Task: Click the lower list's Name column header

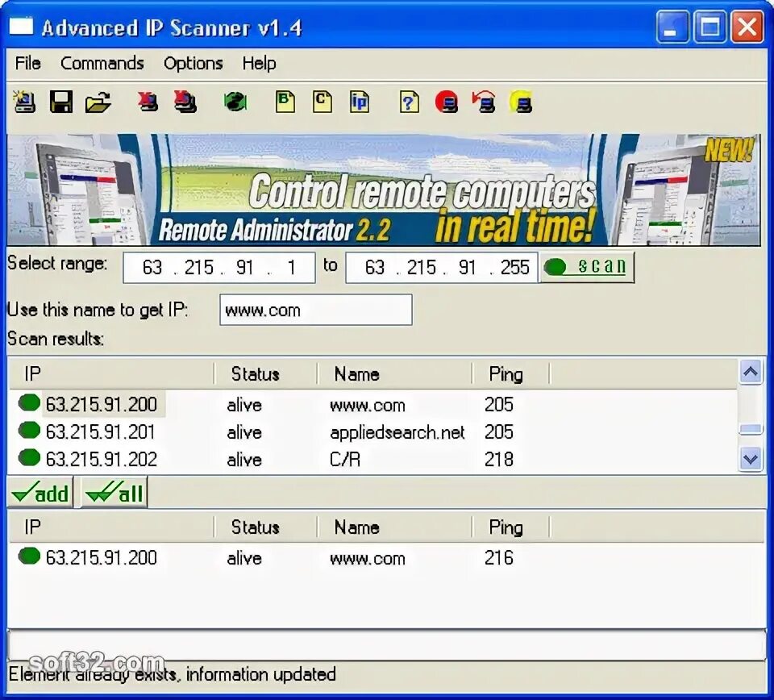Action: coord(395,527)
